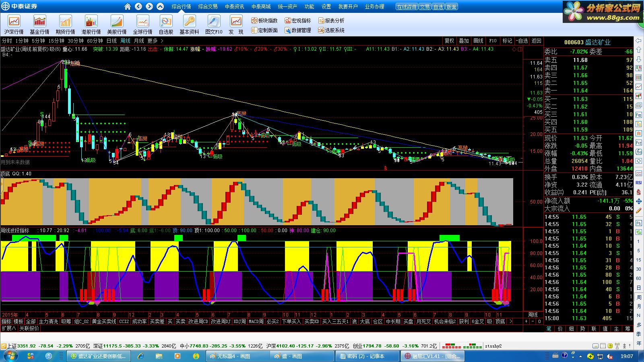644x362 pixels.
Task: Click 交易 button in title bar
Action: point(424,7)
